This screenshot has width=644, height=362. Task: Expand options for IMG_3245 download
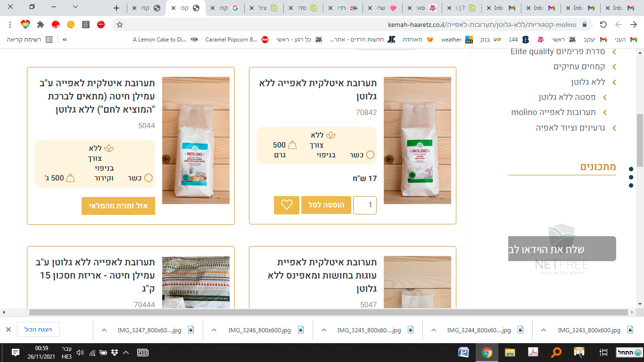324,330
